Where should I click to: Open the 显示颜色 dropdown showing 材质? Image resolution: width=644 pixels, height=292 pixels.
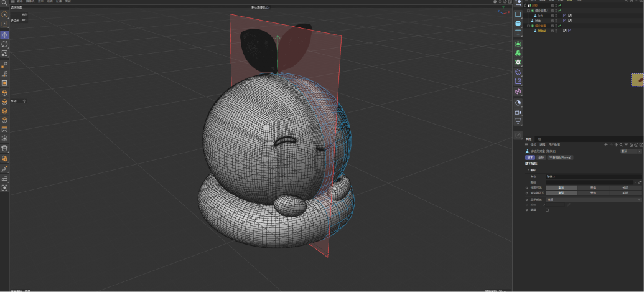pos(593,200)
